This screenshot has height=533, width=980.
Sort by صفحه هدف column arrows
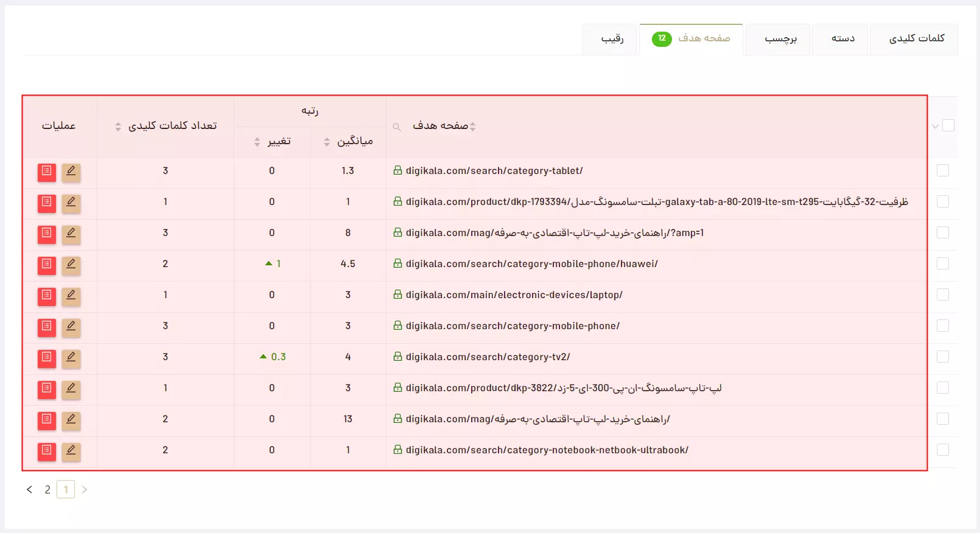point(473,127)
